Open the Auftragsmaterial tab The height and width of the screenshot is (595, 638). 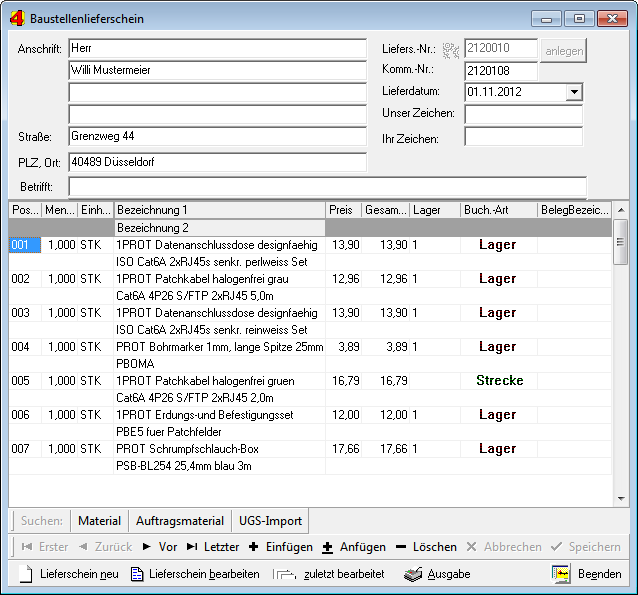(179, 521)
